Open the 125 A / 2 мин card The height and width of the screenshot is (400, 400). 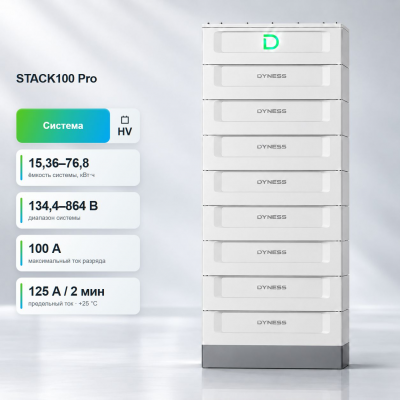point(78,296)
